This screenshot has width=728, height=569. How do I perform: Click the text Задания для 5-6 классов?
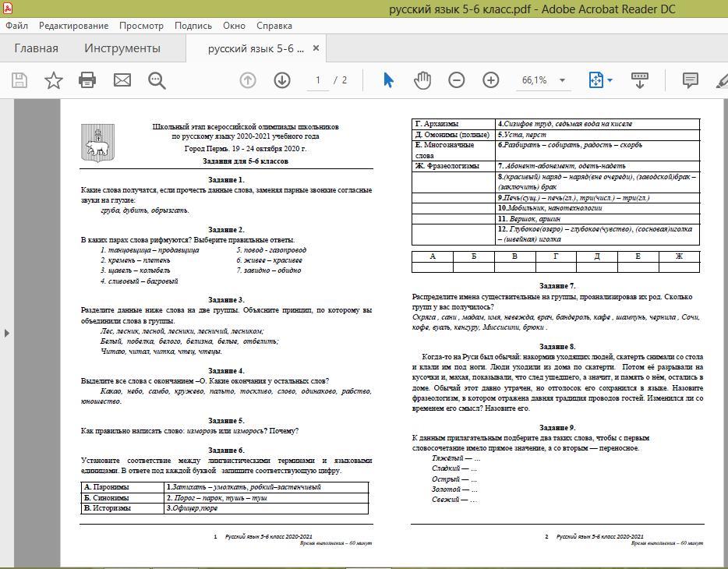(x=246, y=161)
